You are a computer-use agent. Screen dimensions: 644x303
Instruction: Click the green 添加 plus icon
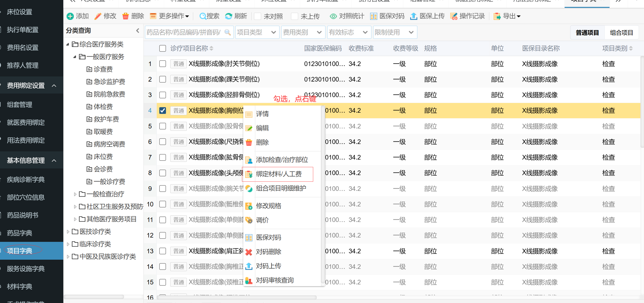click(x=70, y=16)
